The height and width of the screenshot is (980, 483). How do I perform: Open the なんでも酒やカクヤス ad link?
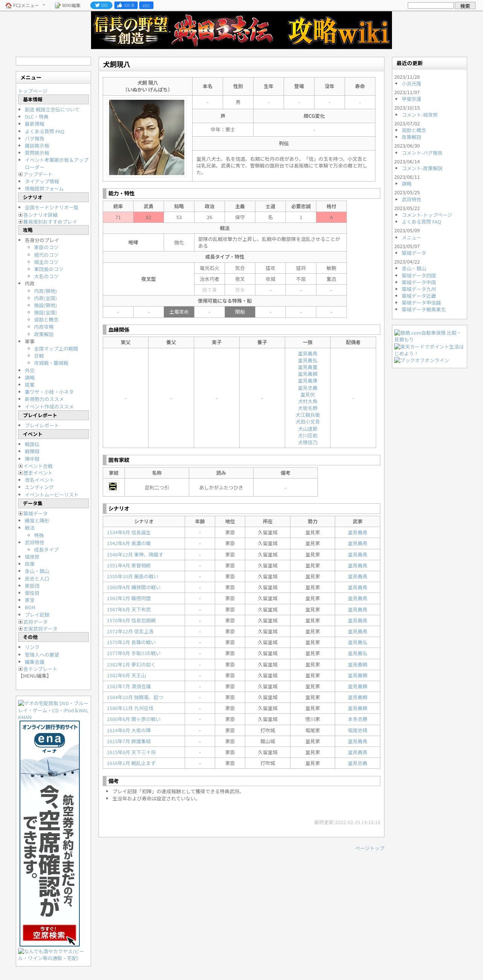[x=51, y=954]
